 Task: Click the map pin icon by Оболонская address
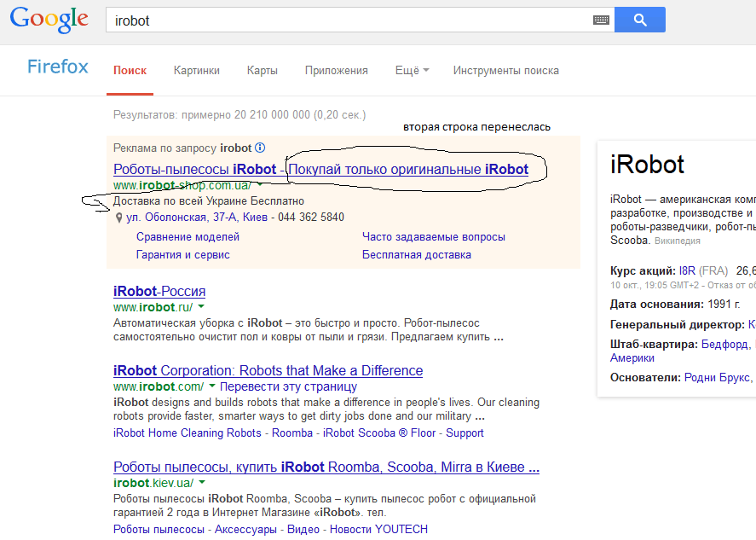click(x=118, y=218)
